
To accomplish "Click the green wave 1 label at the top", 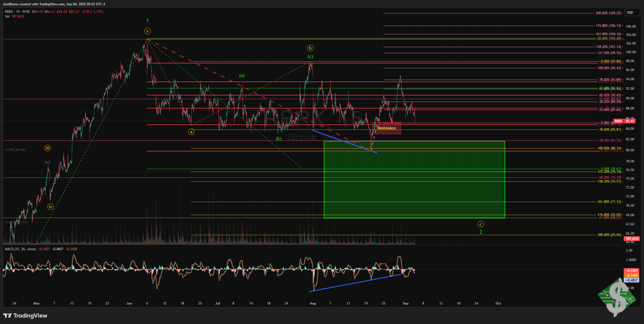I will [147, 21].
